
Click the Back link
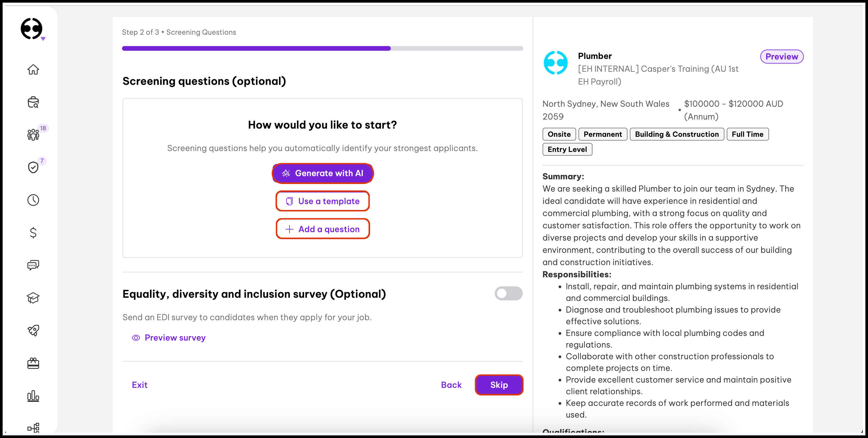point(451,385)
